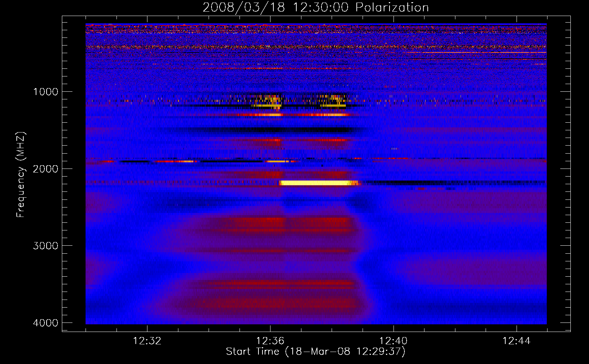Click the plot title '2008/03/18 12:30:00 Polarization'
The width and height of the screenshot is (589, 364).
316,7
